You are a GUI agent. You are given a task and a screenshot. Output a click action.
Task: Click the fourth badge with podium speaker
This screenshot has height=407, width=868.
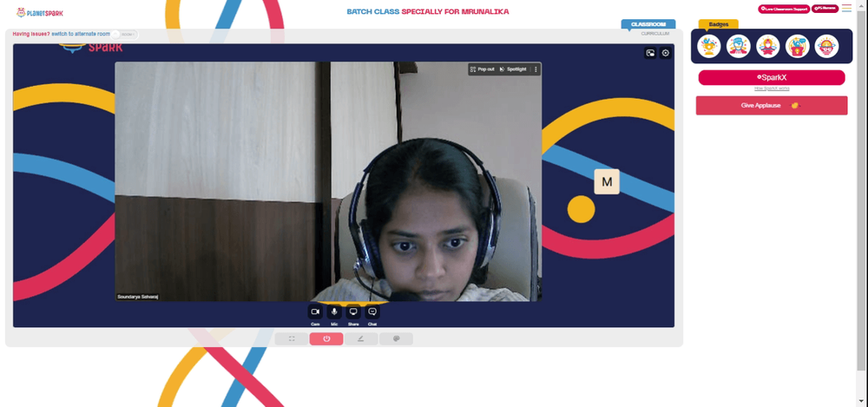[797, 47]
